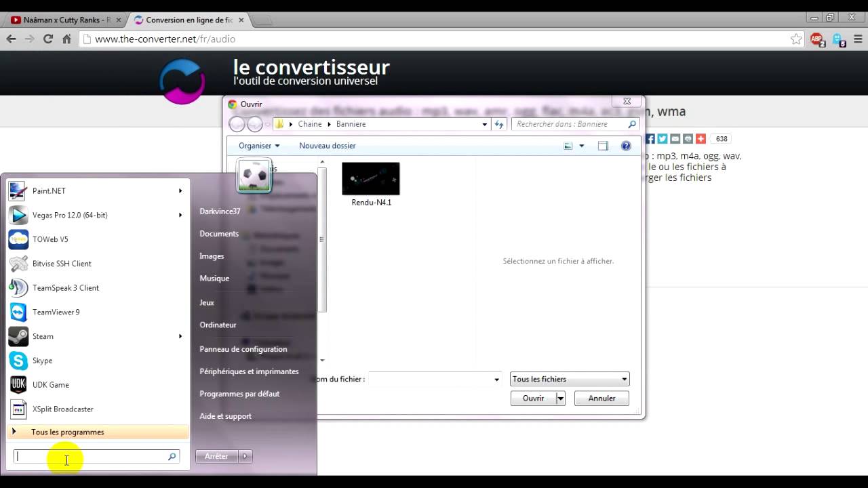Viewport: 868px width, 488px height.
Task: Open XSplit Broadcaster
Action: tap(97, 409)
